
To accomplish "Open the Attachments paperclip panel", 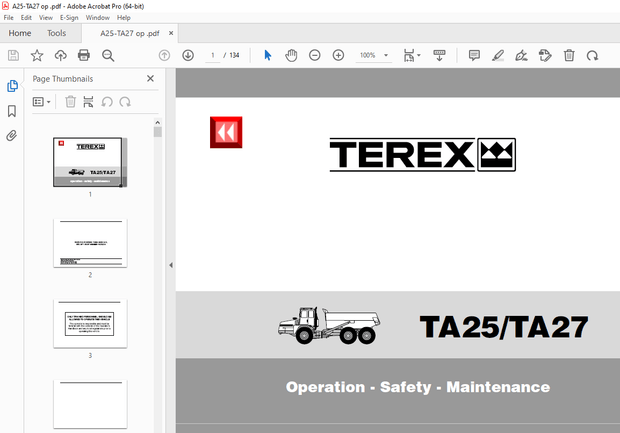I will click(12, 136).
